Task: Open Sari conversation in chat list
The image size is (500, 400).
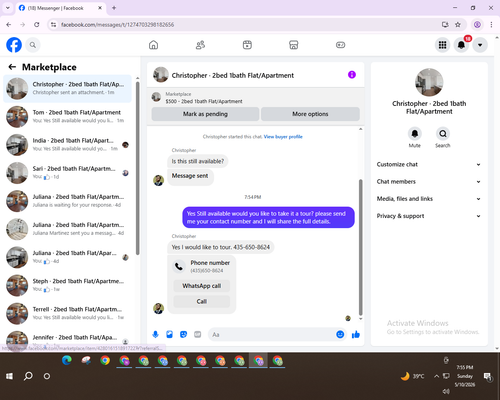Action: [x=67, y=173]
